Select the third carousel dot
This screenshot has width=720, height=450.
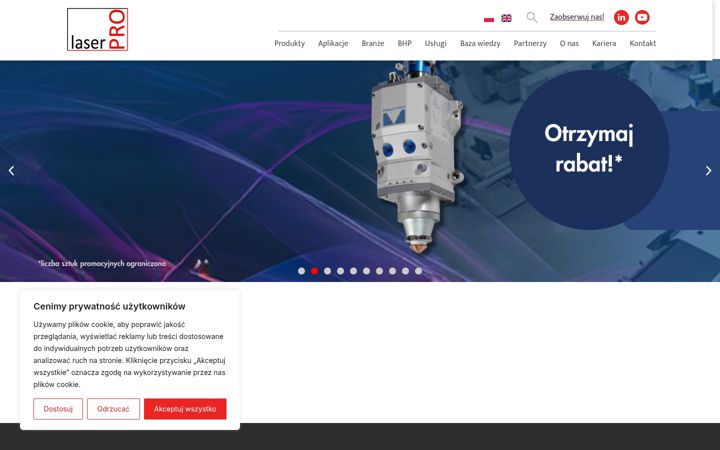click(x=327, y=271)
